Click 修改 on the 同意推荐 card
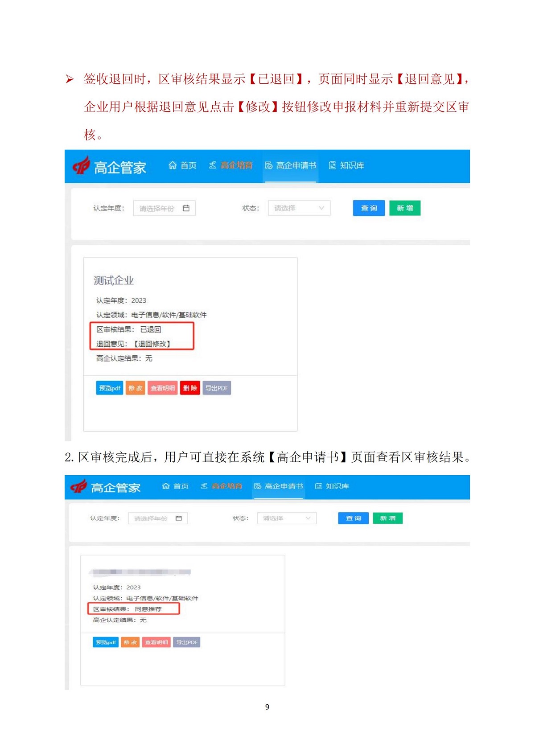 [130, 642]
